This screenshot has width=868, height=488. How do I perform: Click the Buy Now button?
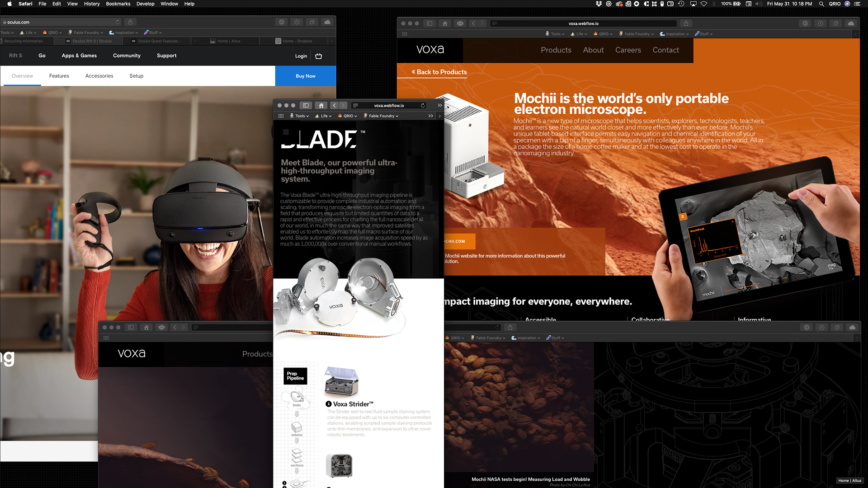(x=306, y=76)
